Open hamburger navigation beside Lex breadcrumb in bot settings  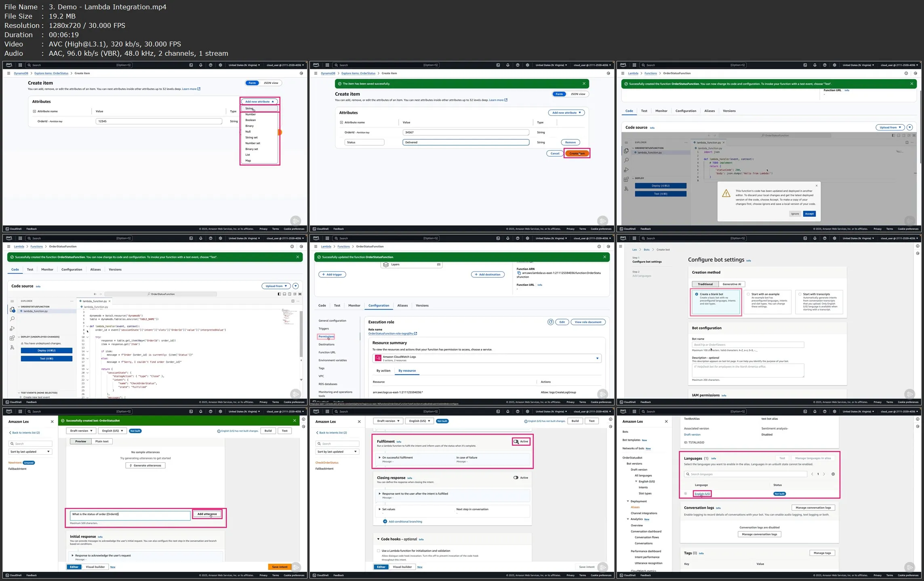click(x=621, y=246)
